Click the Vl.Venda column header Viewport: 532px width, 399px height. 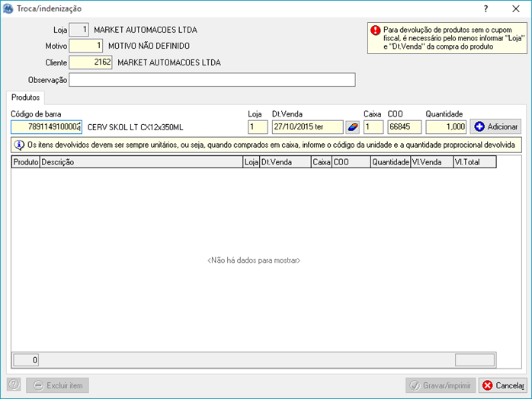point(432,162)
